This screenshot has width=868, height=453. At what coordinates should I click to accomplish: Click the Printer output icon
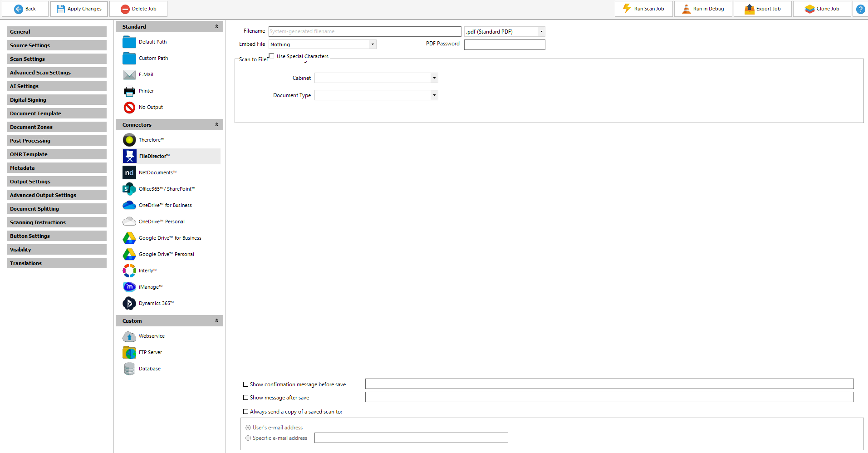click(129, 91)
